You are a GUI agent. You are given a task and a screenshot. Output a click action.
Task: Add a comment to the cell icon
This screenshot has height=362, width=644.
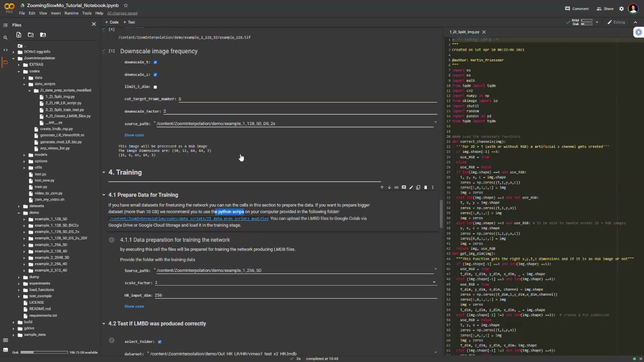click(x=404, y=188)
